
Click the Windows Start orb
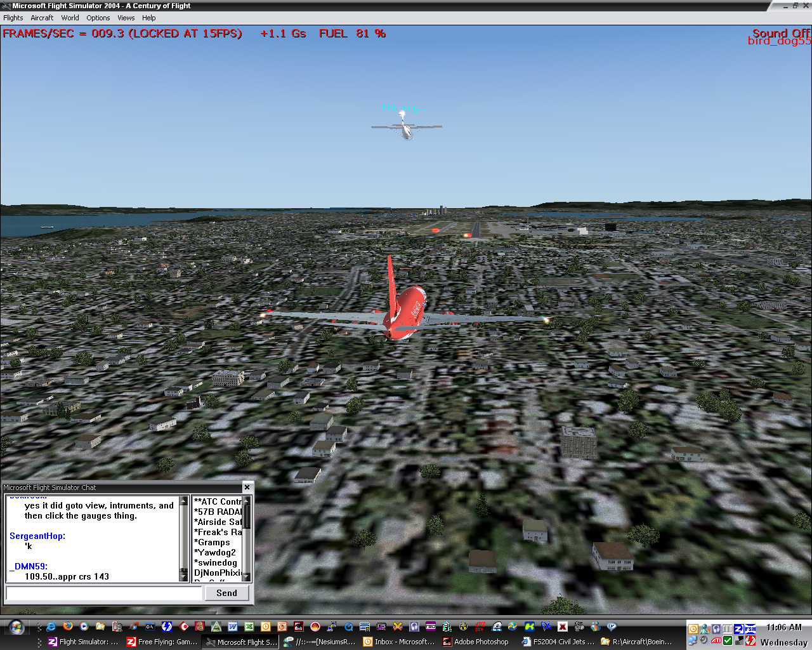click(x=16, y=627)
